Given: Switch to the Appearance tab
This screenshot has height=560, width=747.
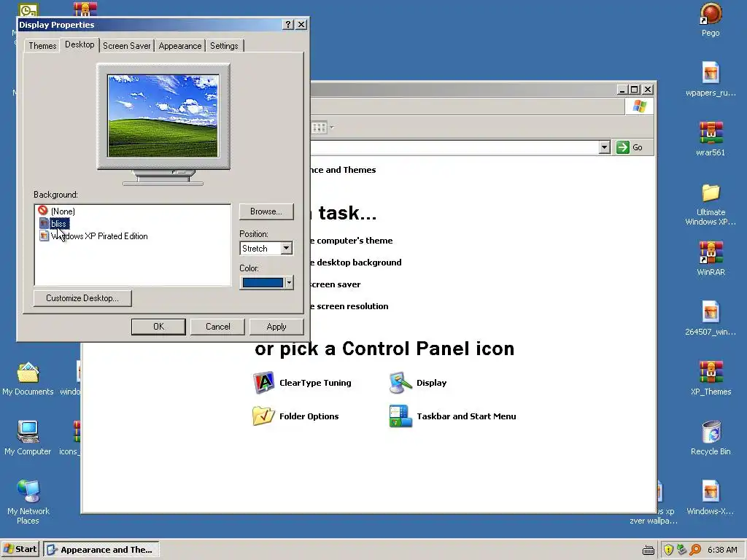Looking at the screenshot, I should click(x=180, y=46).
